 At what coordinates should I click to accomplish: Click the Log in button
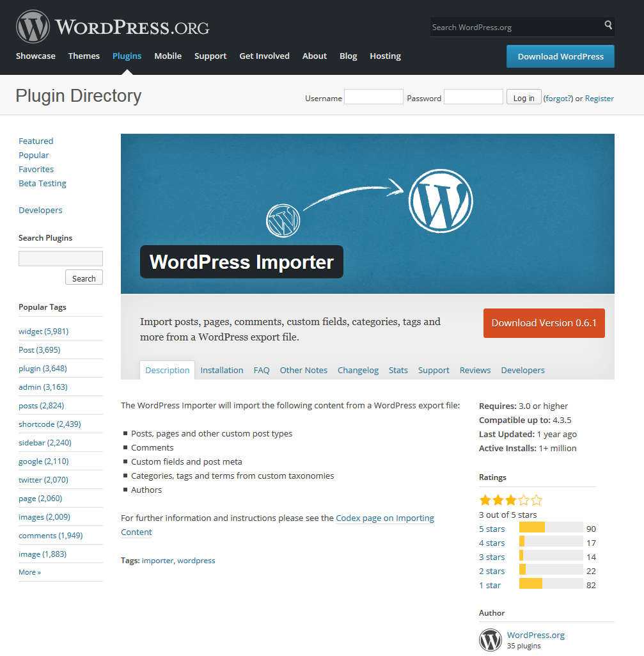point(524,97)
